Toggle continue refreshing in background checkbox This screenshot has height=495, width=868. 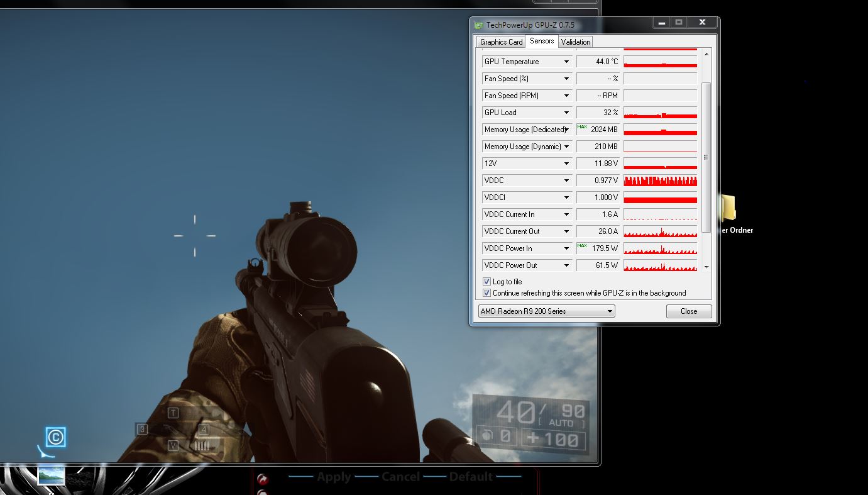486,293
